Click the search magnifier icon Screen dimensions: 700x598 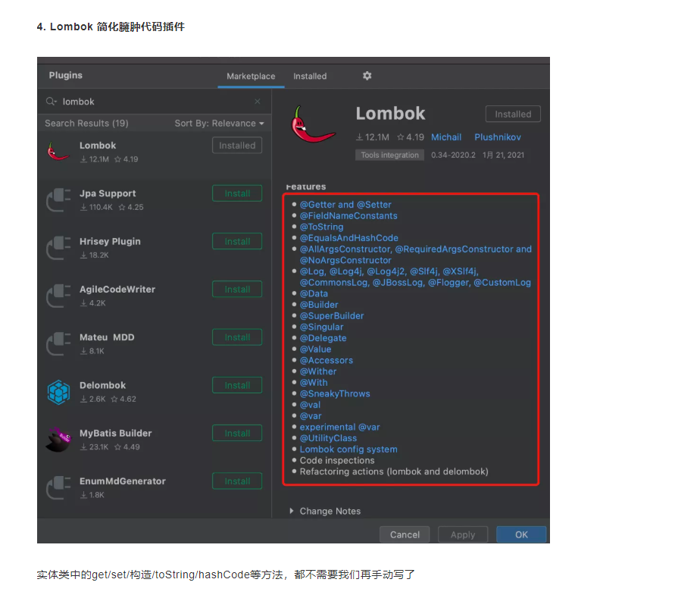click(51, 102)
